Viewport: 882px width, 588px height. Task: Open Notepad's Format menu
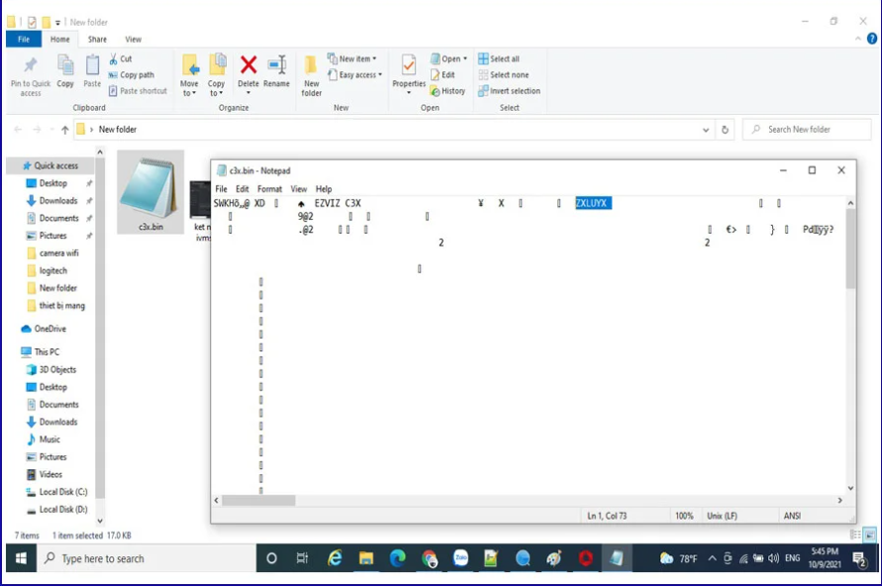point(269,189)
